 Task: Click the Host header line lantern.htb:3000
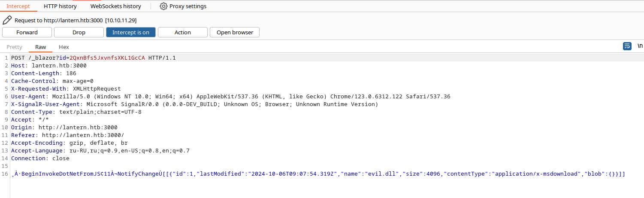pyautogui.click(x=49, y=66)
